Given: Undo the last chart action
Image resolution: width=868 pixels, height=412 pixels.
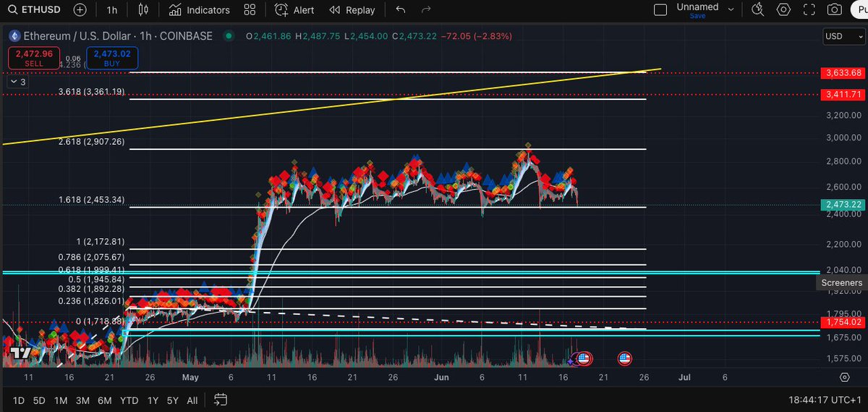Looking at the screenshot, I should (x=401, y=10).
